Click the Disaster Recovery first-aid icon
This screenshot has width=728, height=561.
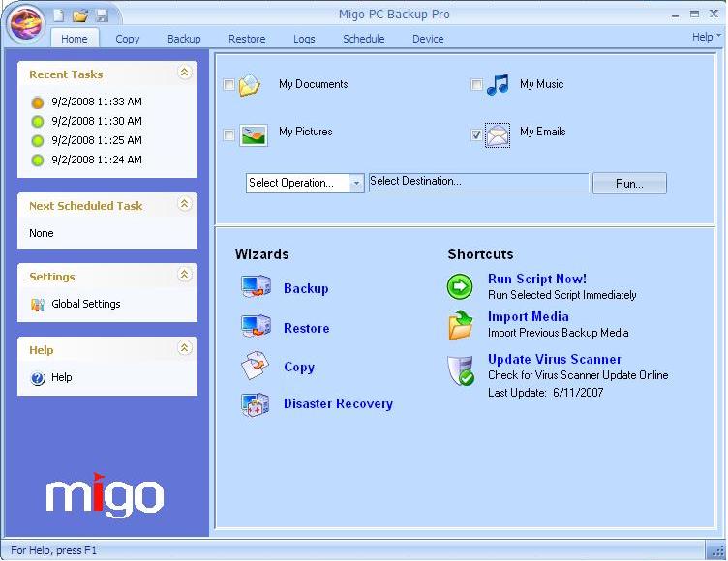[256, 404]
